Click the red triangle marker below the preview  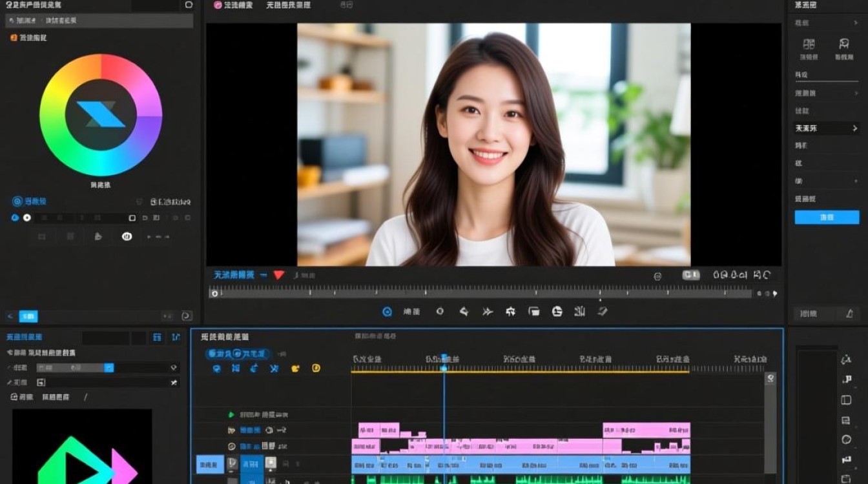[278, 275]
